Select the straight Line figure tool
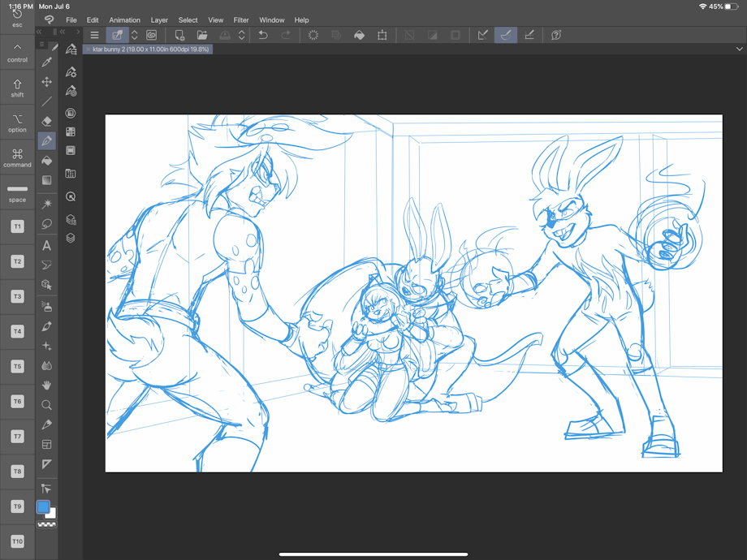 [x=47, y=101]
